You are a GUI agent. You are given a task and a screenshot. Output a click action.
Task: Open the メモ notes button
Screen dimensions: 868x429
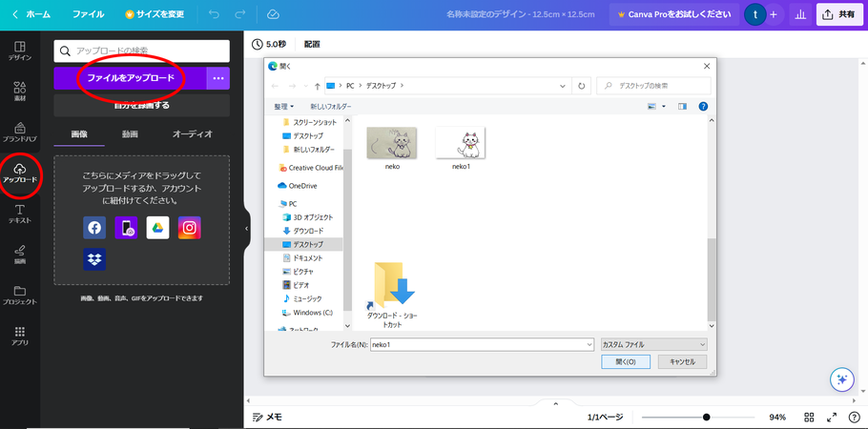coord(267,418)
